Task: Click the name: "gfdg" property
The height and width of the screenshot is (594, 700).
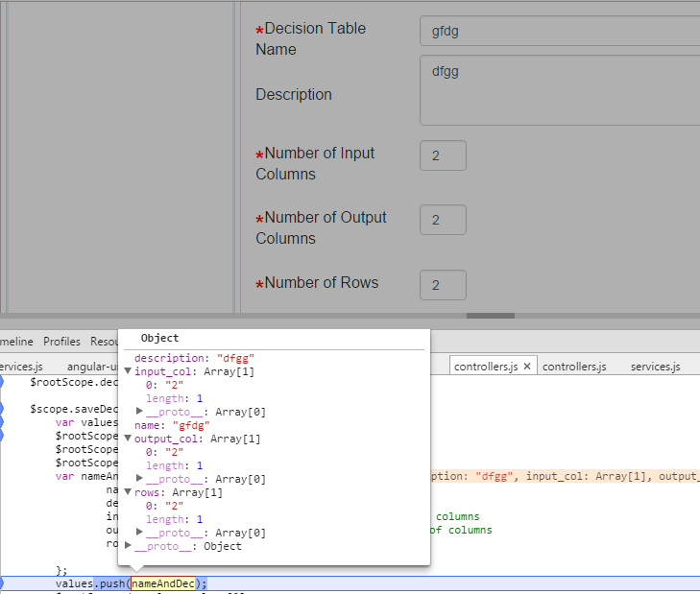Action: 172,425
